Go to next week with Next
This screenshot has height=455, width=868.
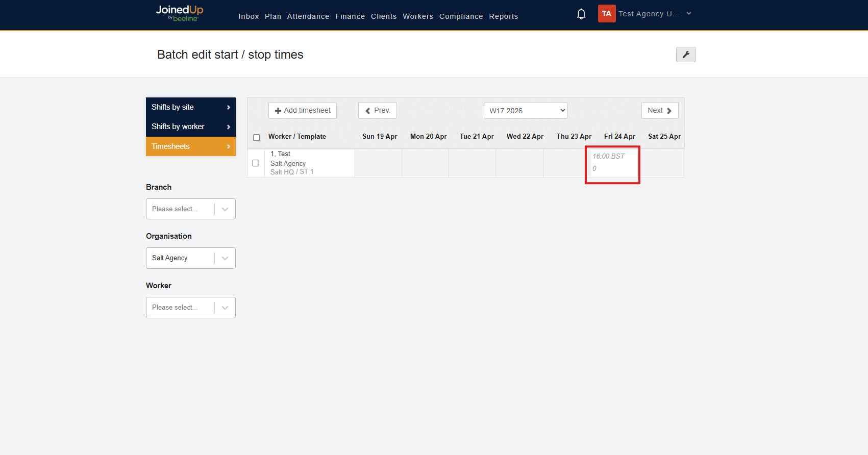coord(660,111)
